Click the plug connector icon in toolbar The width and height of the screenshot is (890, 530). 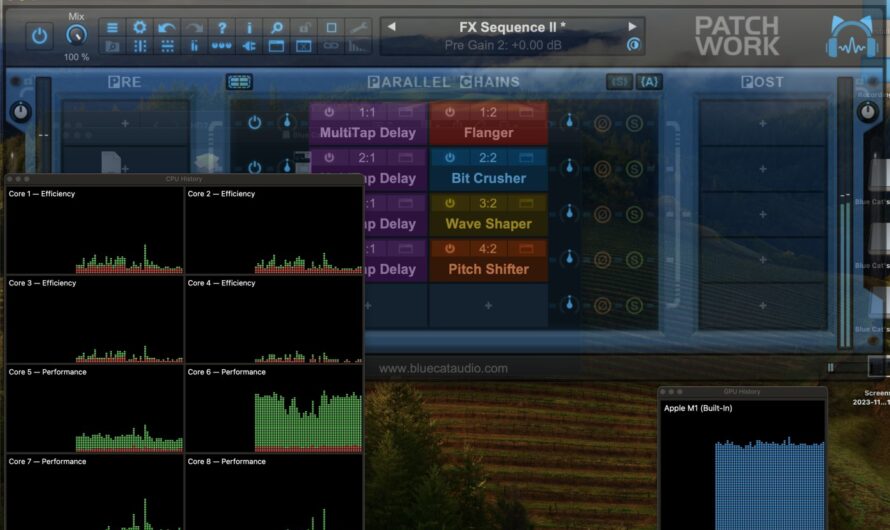pyautogui.click(x=249, y=46)
